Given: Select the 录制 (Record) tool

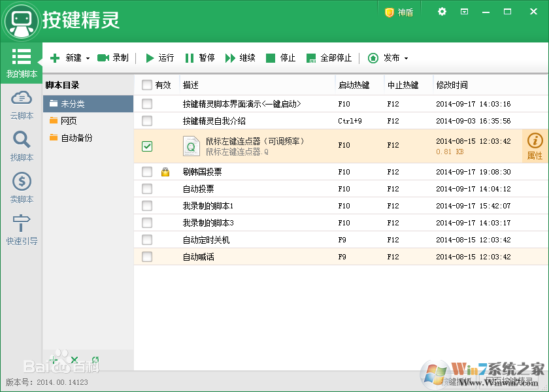Looking at the screenshot, I should [x=112, y=57].
